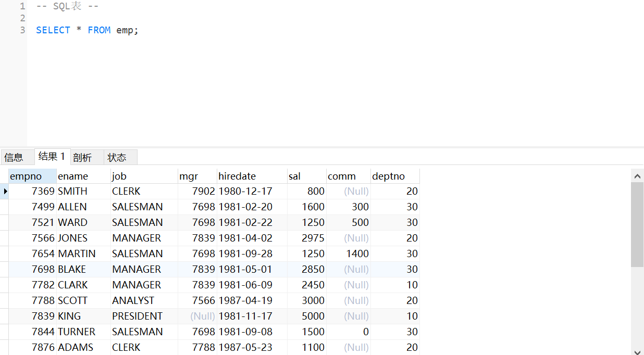Select the CLARK name cell

(x=83, y=285)
